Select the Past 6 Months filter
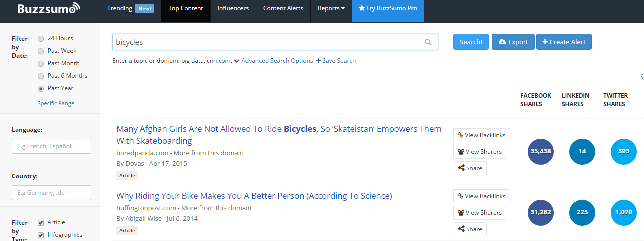Viewport: 644px width, 241px height. pos(41,76)
